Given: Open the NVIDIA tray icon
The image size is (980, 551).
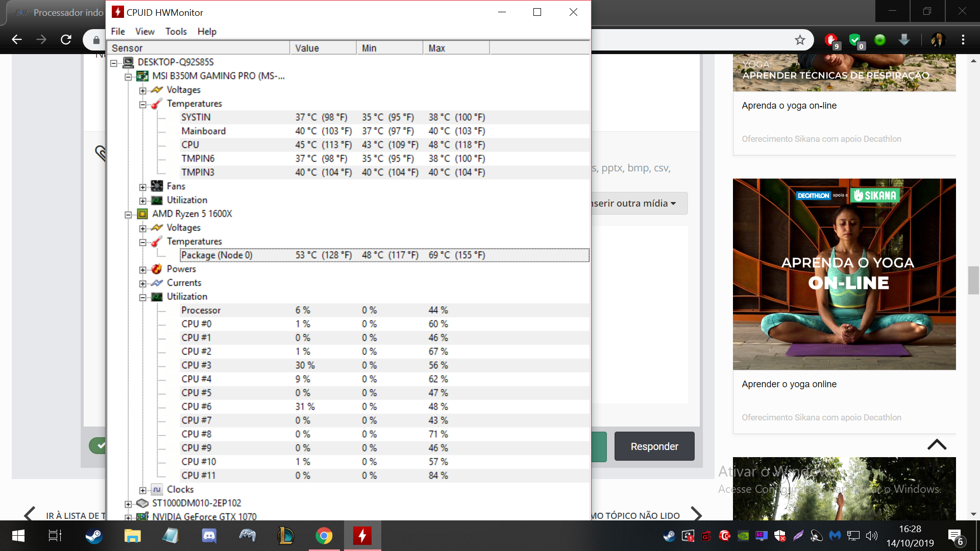Looking at the screenshot, I should (744, 536).
